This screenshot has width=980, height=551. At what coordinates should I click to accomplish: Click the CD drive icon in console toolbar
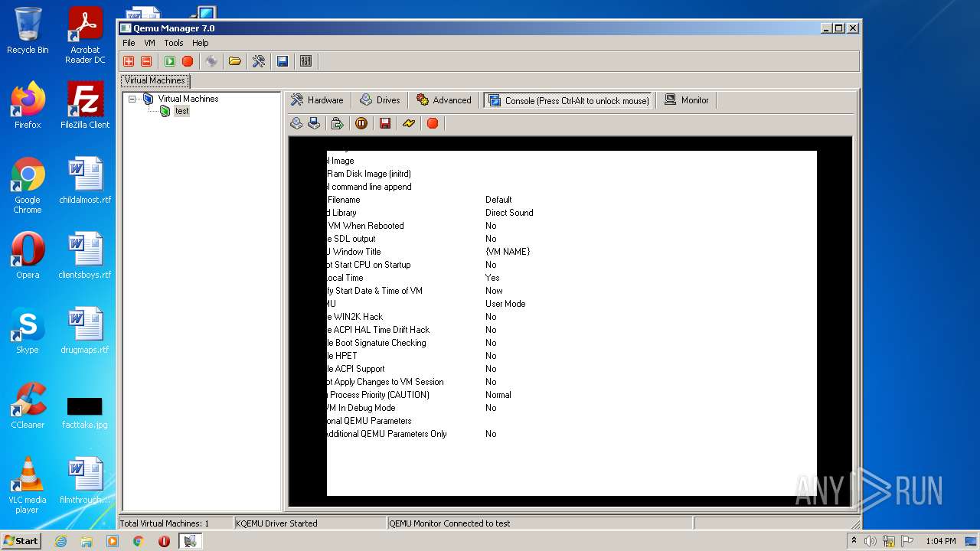tap(296, 123)
